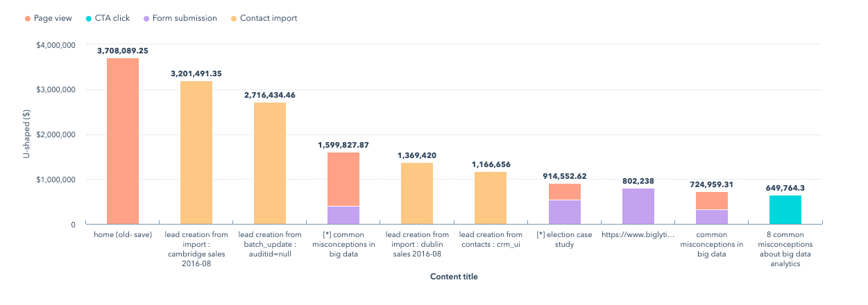Click the purple biglyti URL bar

click(x=638, y=207)
